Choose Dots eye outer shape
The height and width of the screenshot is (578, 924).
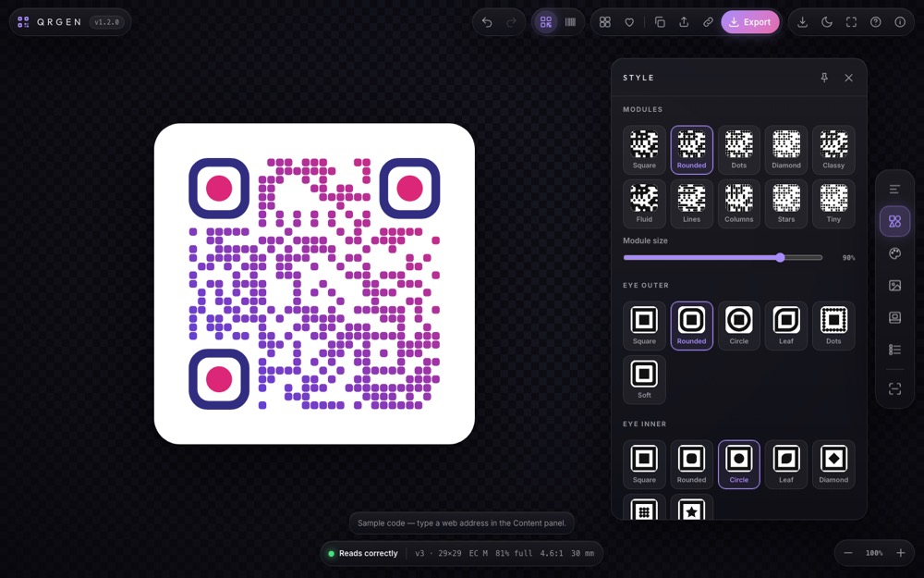[833, 326]
